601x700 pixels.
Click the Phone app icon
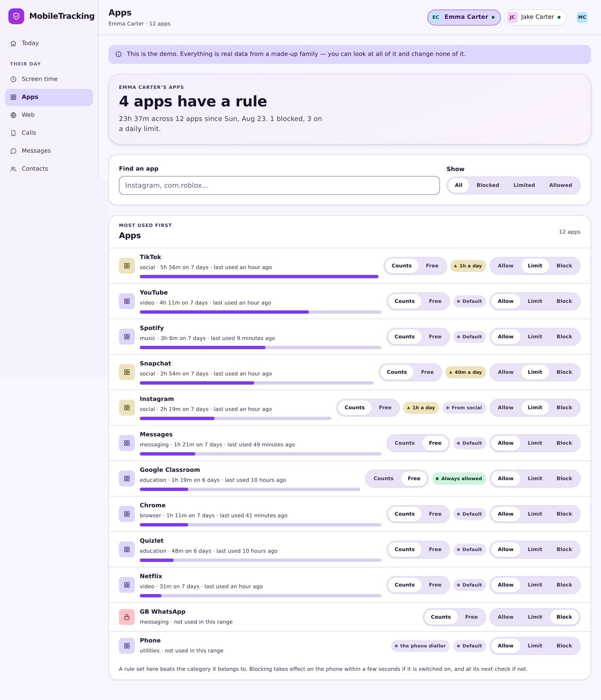[x=127, y=646]
